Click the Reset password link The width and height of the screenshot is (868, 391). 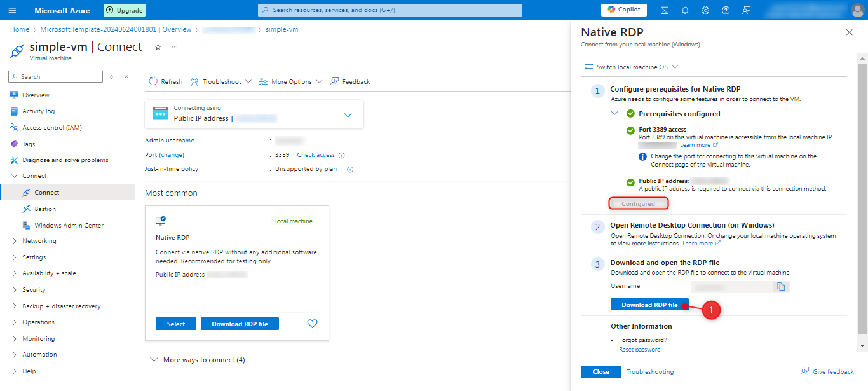[x=639, y=350]
